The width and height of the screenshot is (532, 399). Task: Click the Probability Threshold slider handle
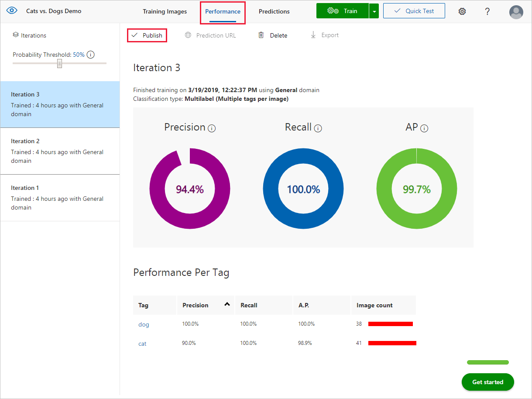pyautogui.click(x=59, y=63)
